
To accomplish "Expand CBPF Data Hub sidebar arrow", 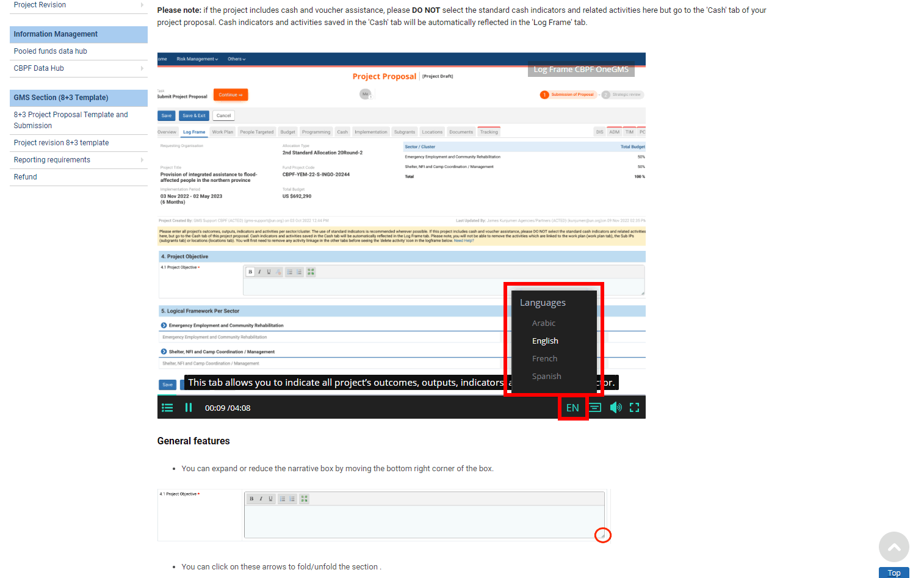I will click(x=142, y=68).
